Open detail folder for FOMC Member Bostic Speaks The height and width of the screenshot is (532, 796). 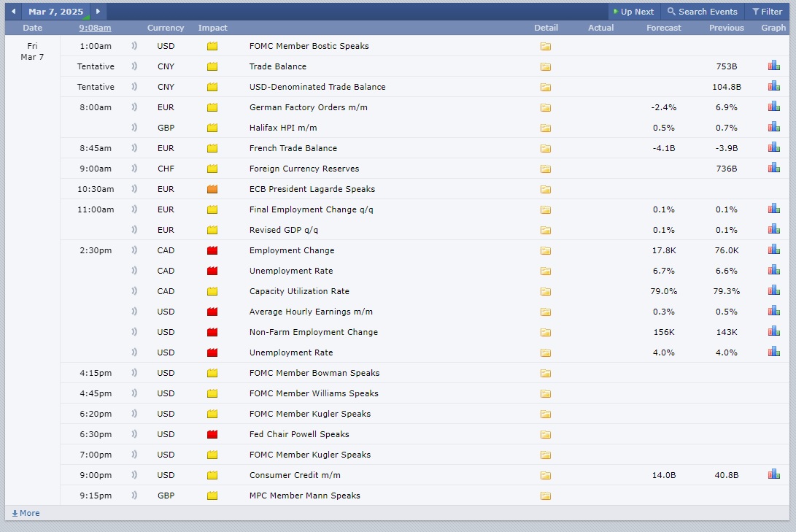tap(546, 46)
